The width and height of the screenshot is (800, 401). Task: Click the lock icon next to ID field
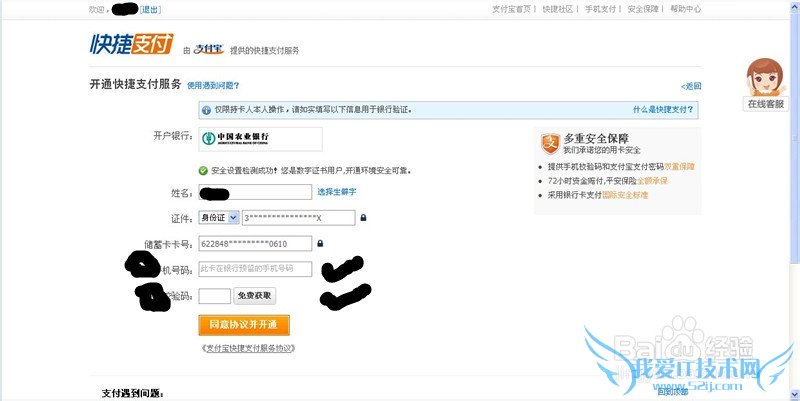pyautogui.click(x=363, y=217)
